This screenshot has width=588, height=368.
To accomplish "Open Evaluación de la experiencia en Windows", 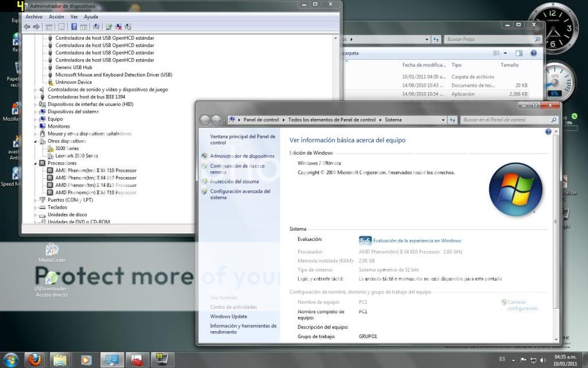I will (x=417, y=241).
